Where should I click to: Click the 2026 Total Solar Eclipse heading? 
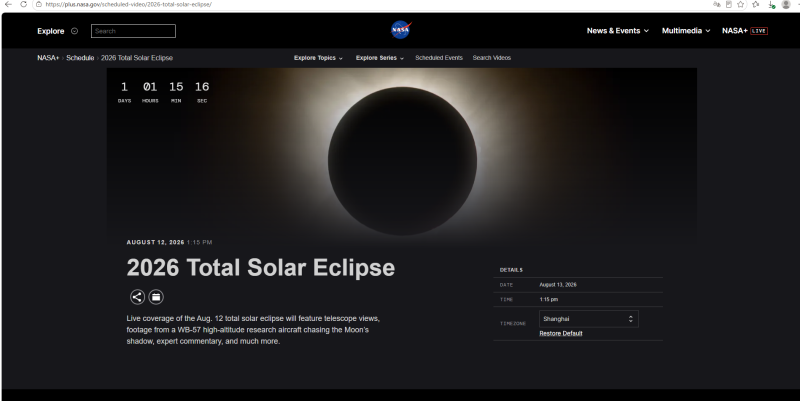pyautogui.click(x=261, y=267)
